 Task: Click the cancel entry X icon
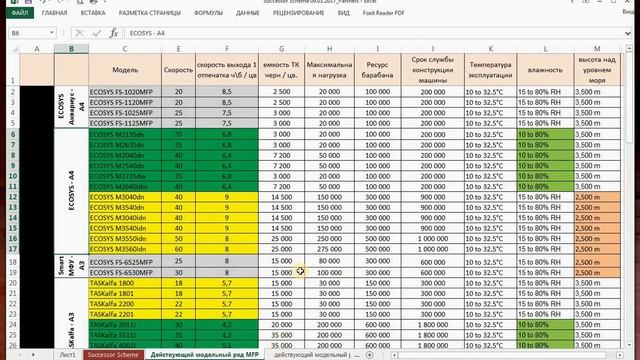[80, 33]
